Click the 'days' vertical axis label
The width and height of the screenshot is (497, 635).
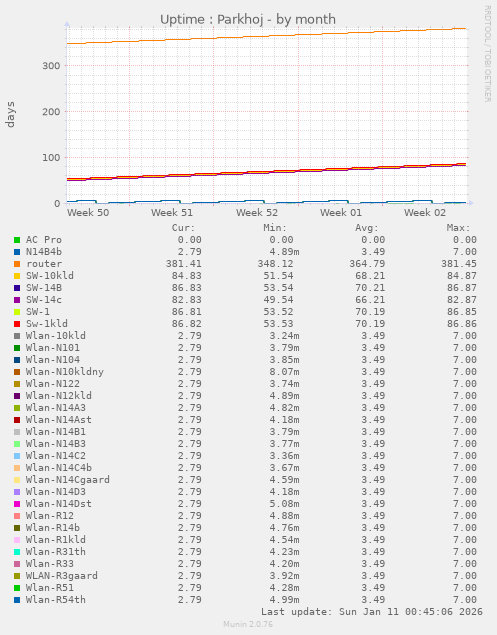(10, 115)
